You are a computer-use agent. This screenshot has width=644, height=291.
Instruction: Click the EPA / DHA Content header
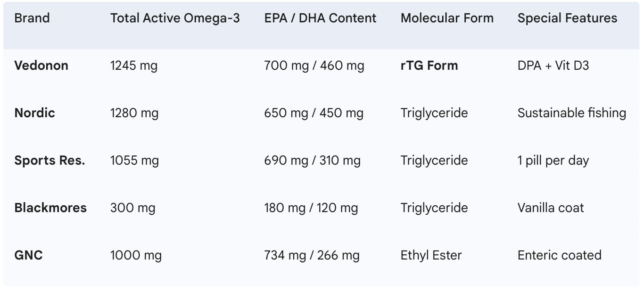point(320,18)
